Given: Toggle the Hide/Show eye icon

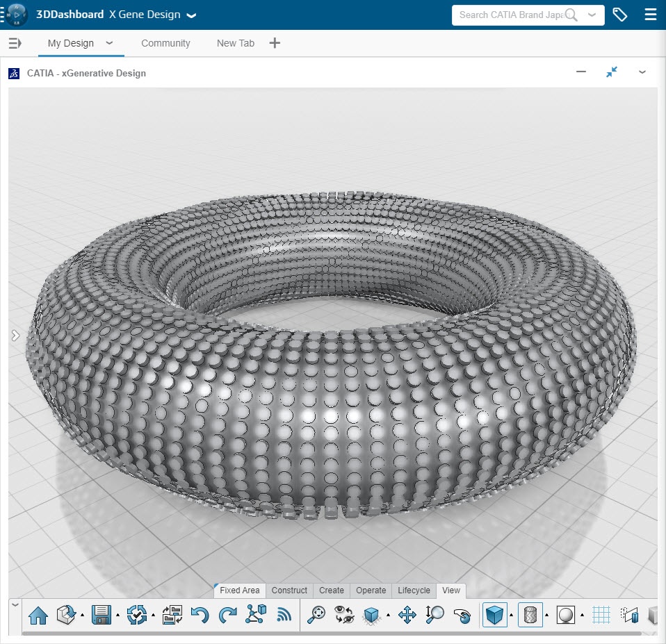Looking at the screenshot, I should [x=344, y=615].
